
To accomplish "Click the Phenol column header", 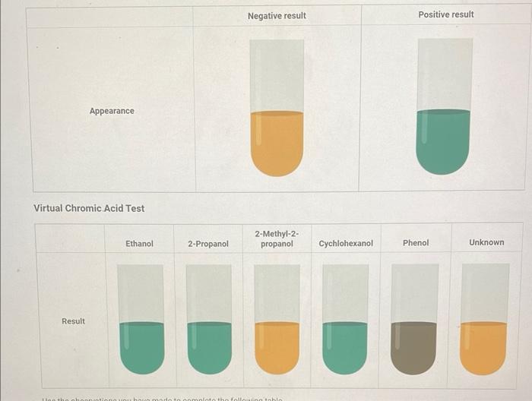I will [x=416, y=243].
